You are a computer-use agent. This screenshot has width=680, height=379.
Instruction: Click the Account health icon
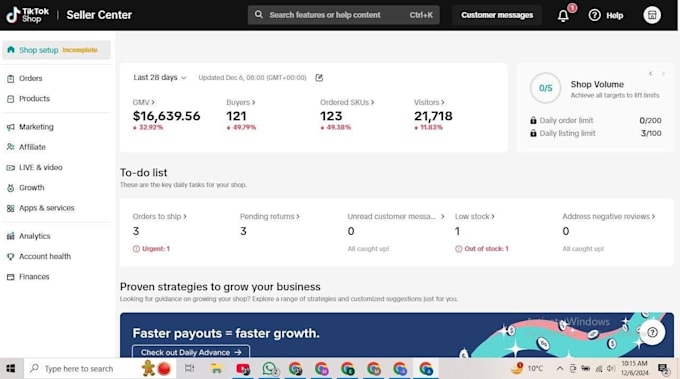(x=10, y=256)
